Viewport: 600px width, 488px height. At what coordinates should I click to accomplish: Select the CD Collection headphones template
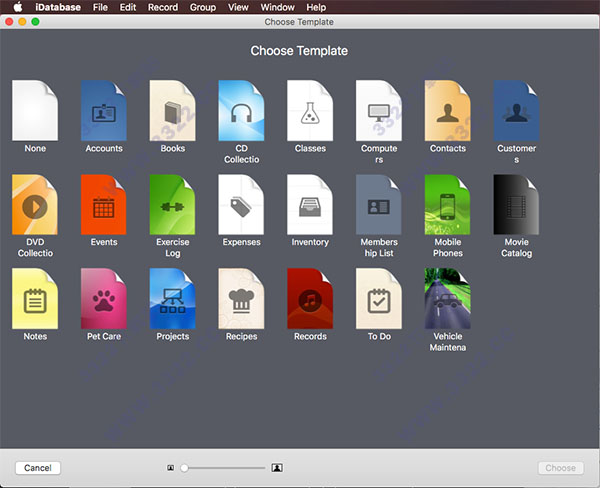(x=241, y=110)
